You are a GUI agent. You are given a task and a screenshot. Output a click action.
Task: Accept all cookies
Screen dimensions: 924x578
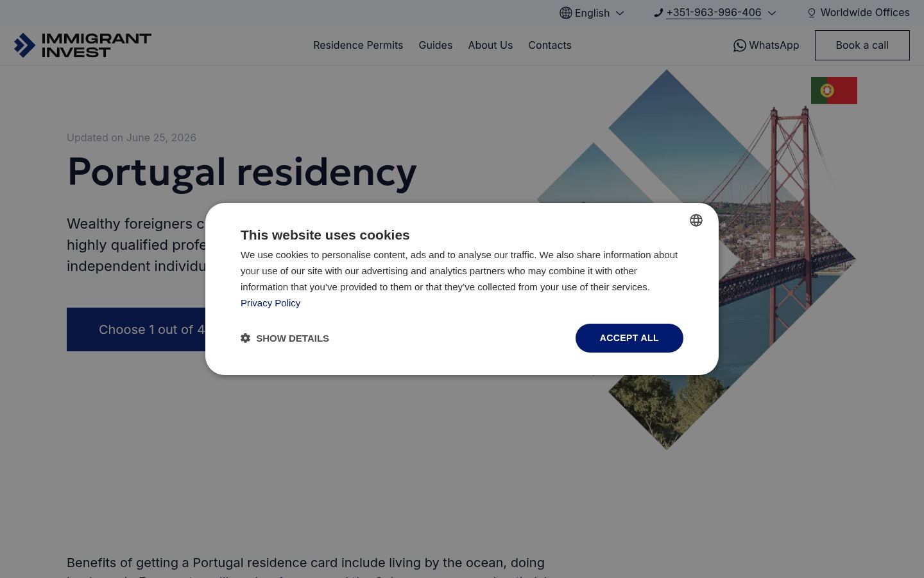(x=629, y=338)
